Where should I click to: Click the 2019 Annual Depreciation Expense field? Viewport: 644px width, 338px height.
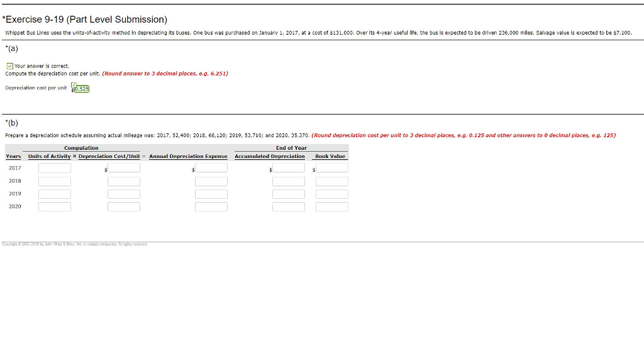[211, 194]
